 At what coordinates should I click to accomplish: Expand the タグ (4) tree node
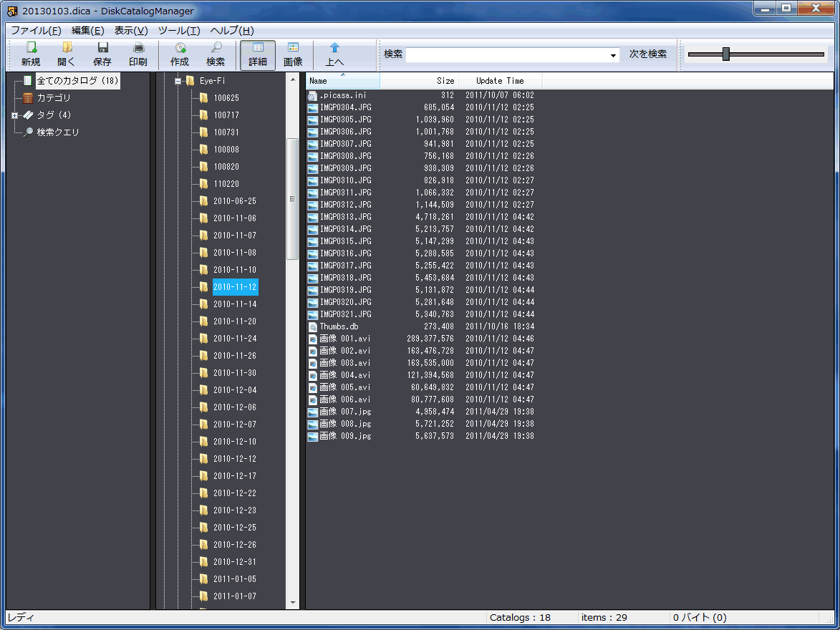[x=14, y=115]
